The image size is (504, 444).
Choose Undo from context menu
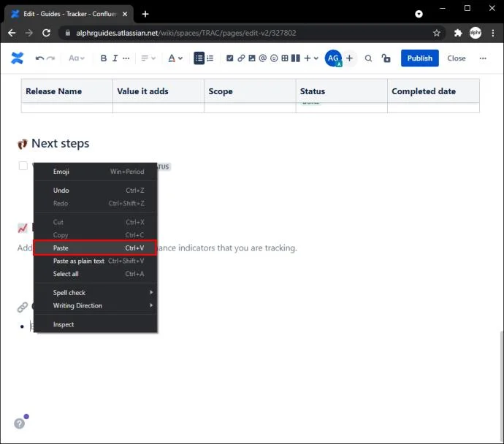pyautogui.click(x=96, y=190)
